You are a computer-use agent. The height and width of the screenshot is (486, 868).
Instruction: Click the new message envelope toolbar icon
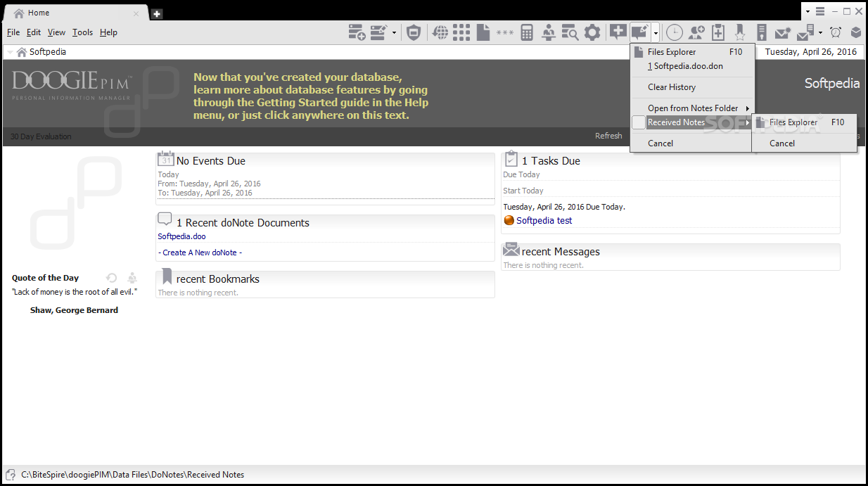point(783,32)
